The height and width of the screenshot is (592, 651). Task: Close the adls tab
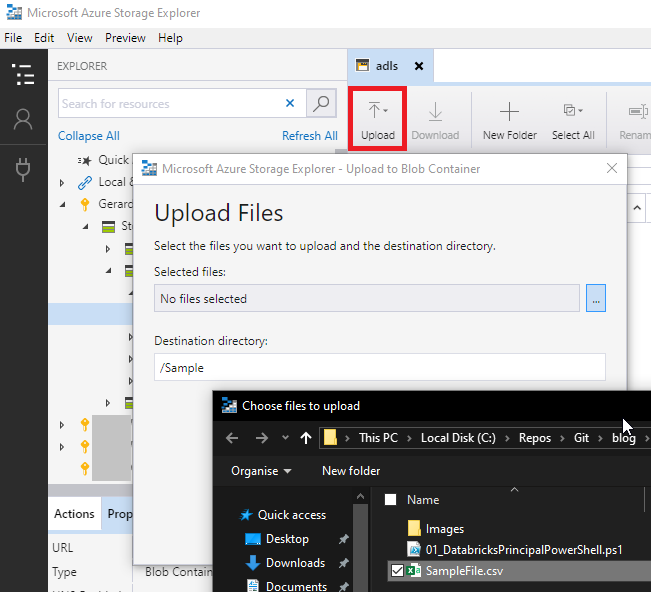pyautogui.click(x=419, y=66)
